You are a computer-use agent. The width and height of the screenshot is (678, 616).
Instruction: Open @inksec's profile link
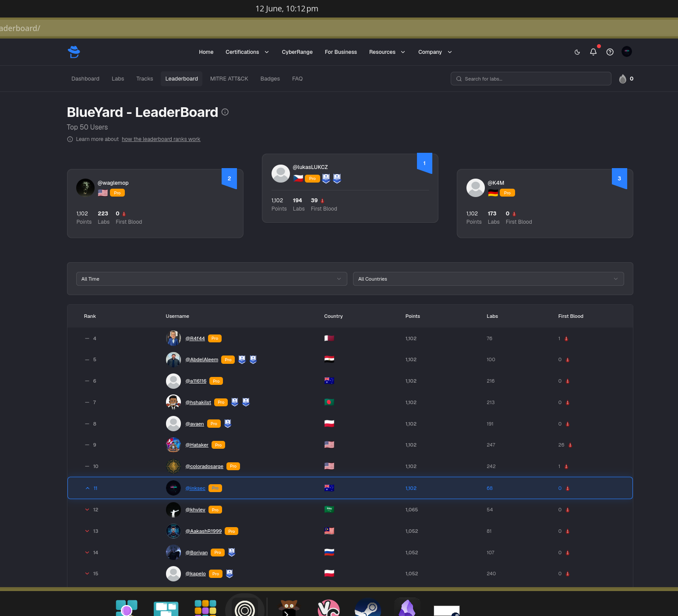click(x=195, y=488)
